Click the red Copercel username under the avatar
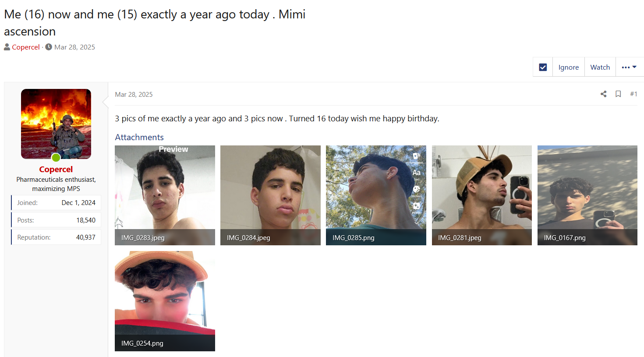 (x=56, y=169)
